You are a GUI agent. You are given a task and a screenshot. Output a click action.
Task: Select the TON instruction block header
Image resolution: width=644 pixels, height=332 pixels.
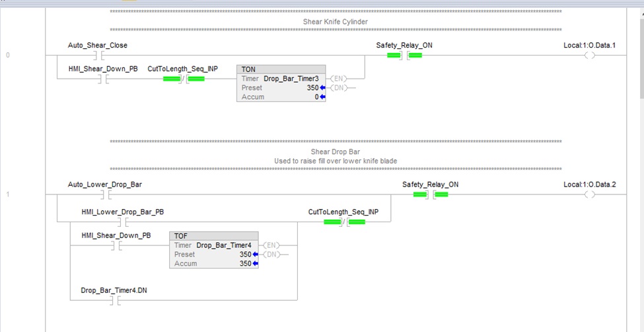281,69
